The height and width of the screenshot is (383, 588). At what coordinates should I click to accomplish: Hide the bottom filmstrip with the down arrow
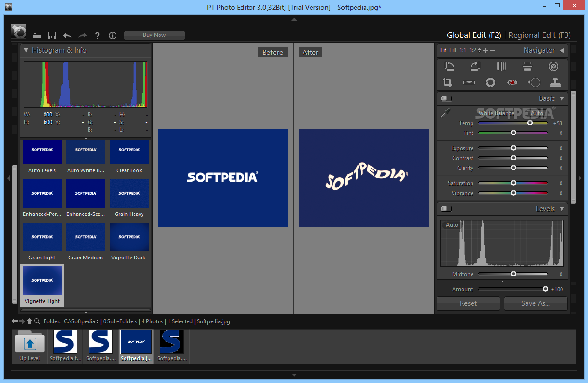(x=294, y=375)
